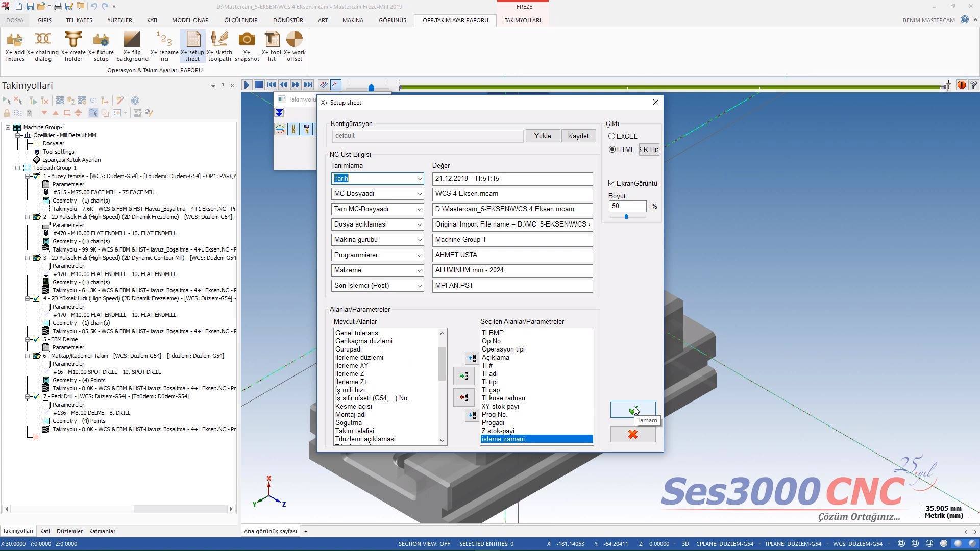The image size is (980, 551).
Task: Open the X+ chaining dialog tool
Action: coord(43,46)
